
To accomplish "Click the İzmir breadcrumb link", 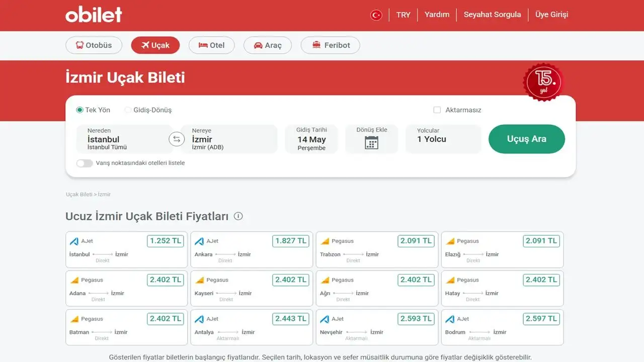I will coord(104,194).
